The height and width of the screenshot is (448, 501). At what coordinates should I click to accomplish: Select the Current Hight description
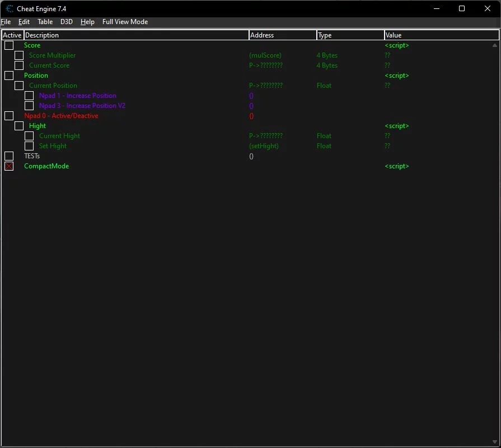[x=59, y=136]
